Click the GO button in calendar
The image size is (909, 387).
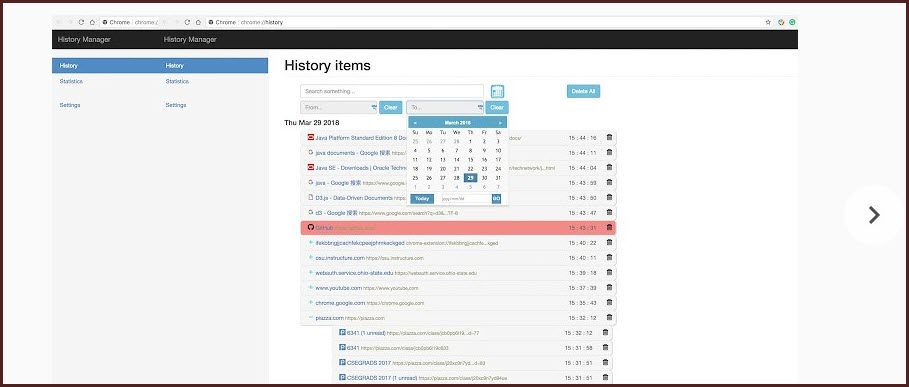tap(497, 199)
